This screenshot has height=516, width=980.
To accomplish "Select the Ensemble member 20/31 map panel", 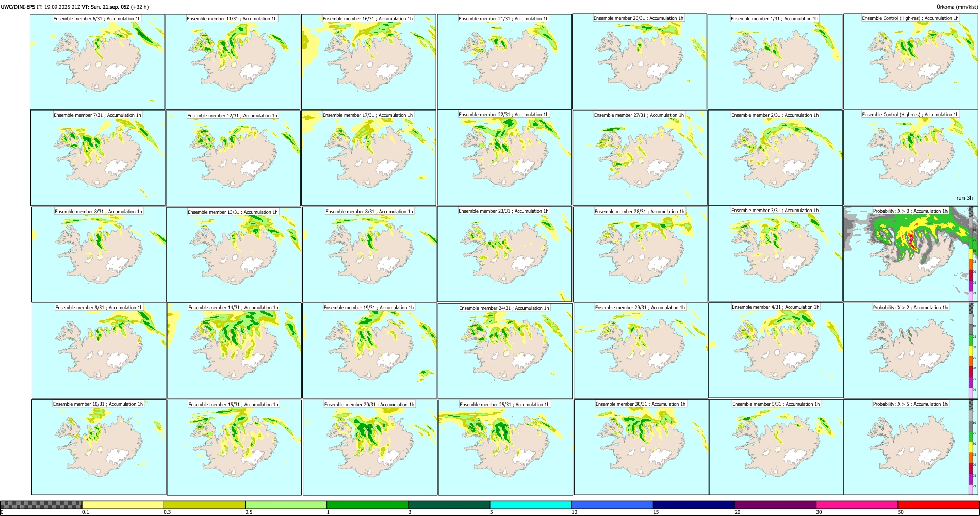I will [x=370, y=448].
